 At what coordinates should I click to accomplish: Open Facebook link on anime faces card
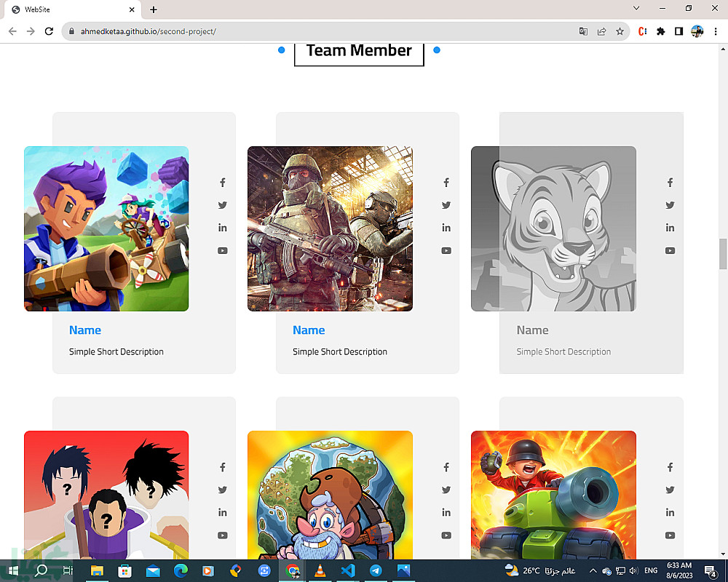(222, 467)
